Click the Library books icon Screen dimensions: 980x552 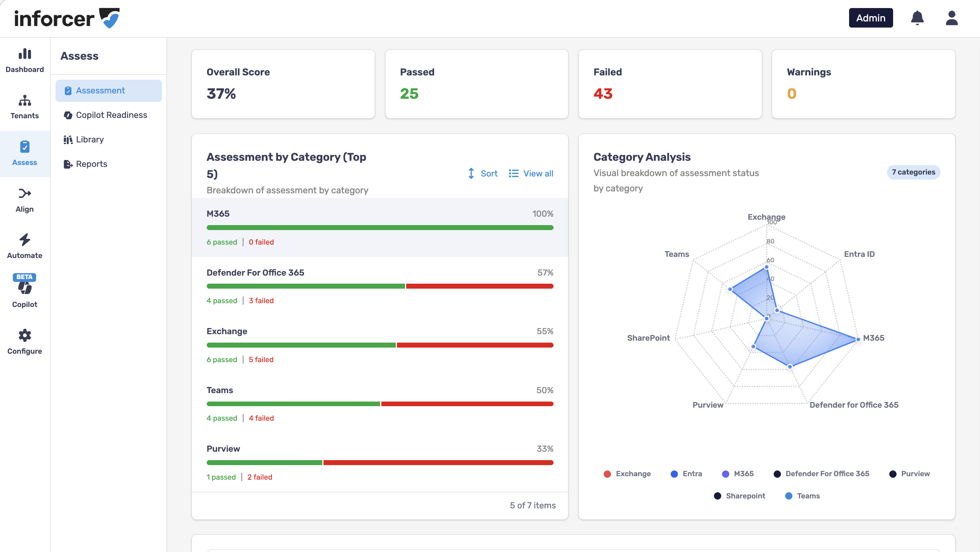(x=68, y=140)
